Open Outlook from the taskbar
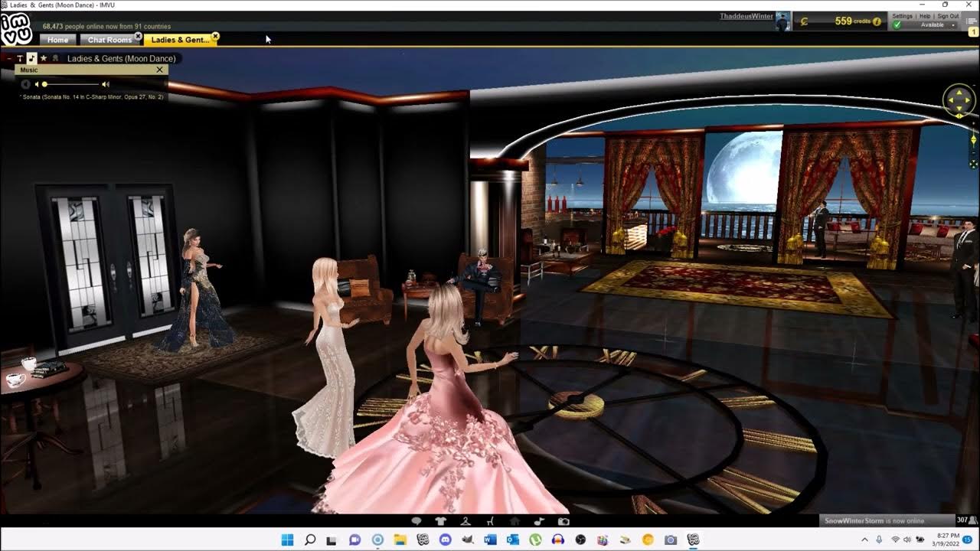 pos(512,540)
